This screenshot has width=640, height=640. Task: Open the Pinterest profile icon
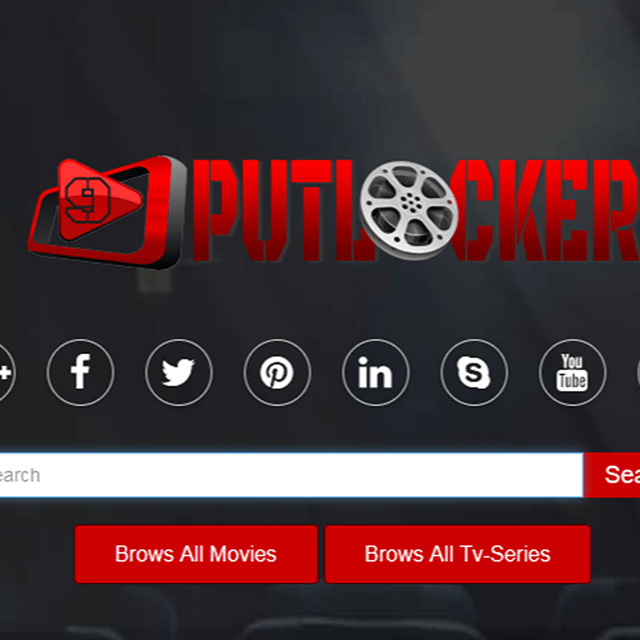pyautogui.click(x=277, y=373)
